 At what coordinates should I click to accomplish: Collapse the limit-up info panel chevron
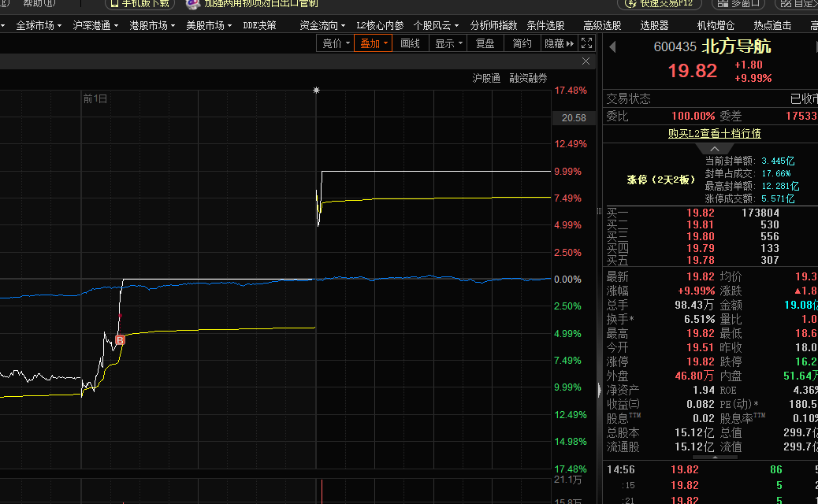(715, 149)
